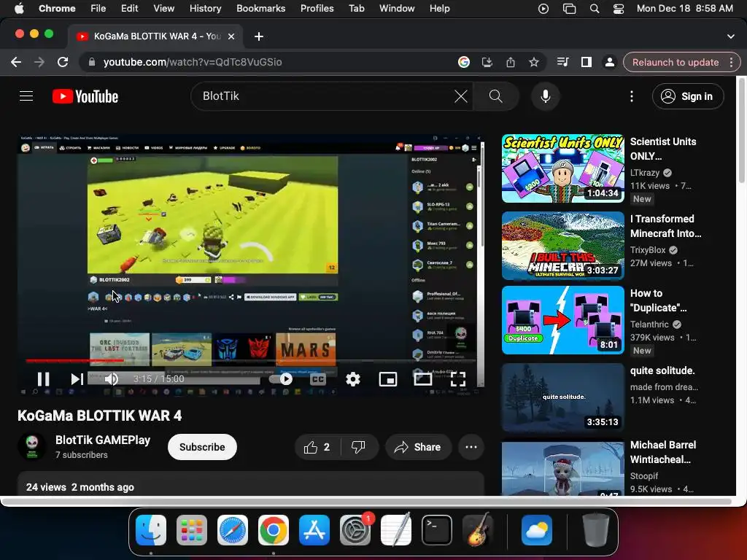Screen dimensions: 747x560
Task: Open Finder from the dock
Action: (x=151, y=530)
